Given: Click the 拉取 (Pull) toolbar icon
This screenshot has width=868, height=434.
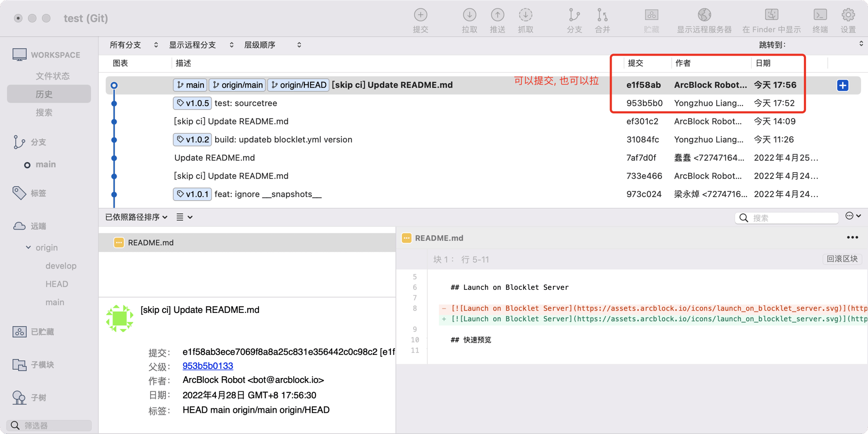Looking at the screenshot, I should click(469, 15).
